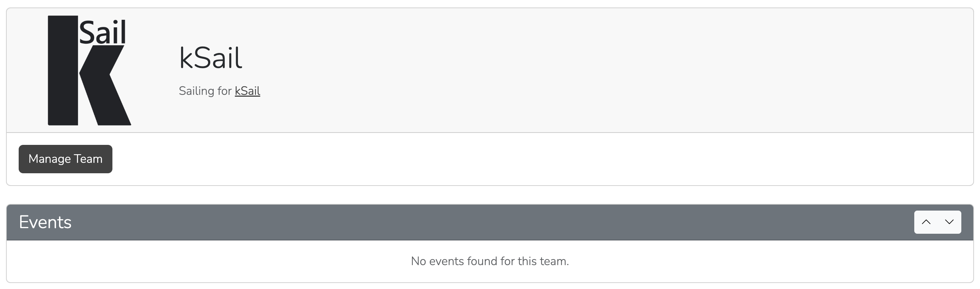Click the 'No events found' message
The width and height of the screenshot is (980, 289).
(490, 261)
